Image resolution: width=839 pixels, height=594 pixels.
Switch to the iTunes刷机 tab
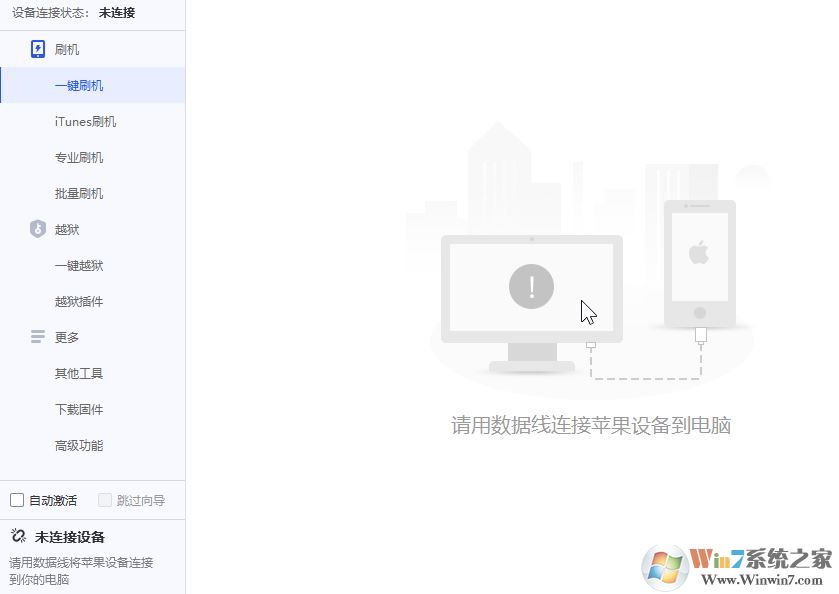pyautogui.click(x=77, y=121)
